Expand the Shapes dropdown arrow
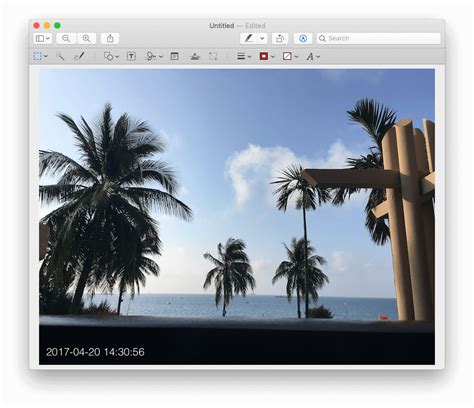 coord(117,57)
